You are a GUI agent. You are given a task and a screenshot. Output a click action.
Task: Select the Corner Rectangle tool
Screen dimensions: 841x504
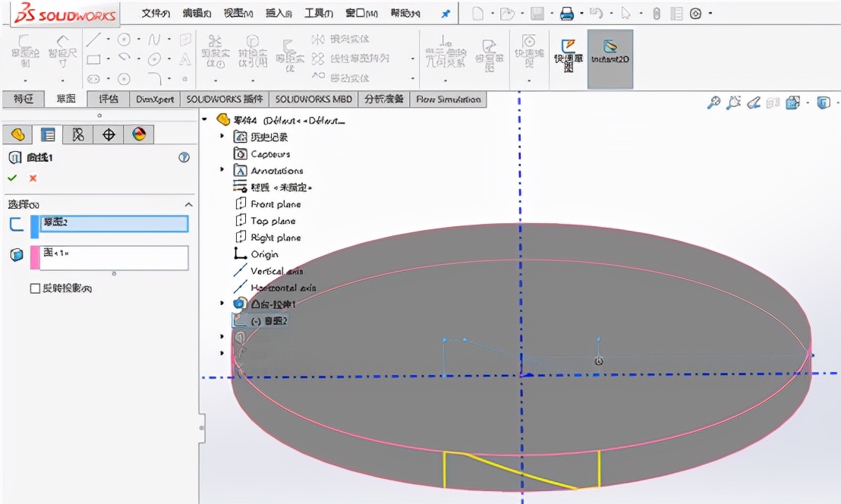coord(93,58)
